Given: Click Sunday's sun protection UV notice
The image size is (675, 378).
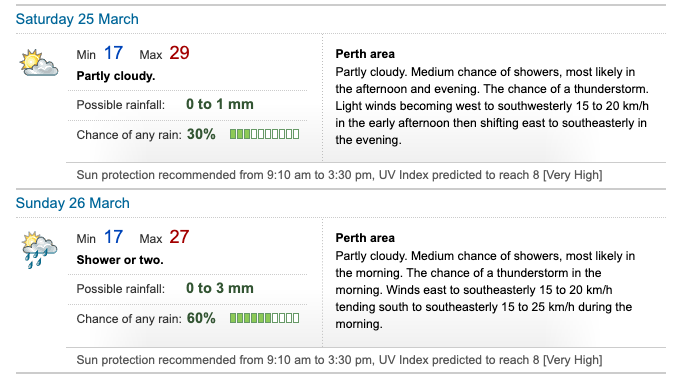Looking at the screenshot, I should 339,360.
